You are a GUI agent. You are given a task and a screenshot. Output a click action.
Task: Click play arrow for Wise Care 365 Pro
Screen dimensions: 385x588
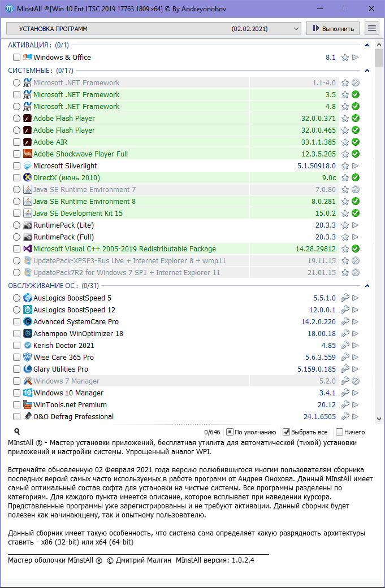click(356, 357)
